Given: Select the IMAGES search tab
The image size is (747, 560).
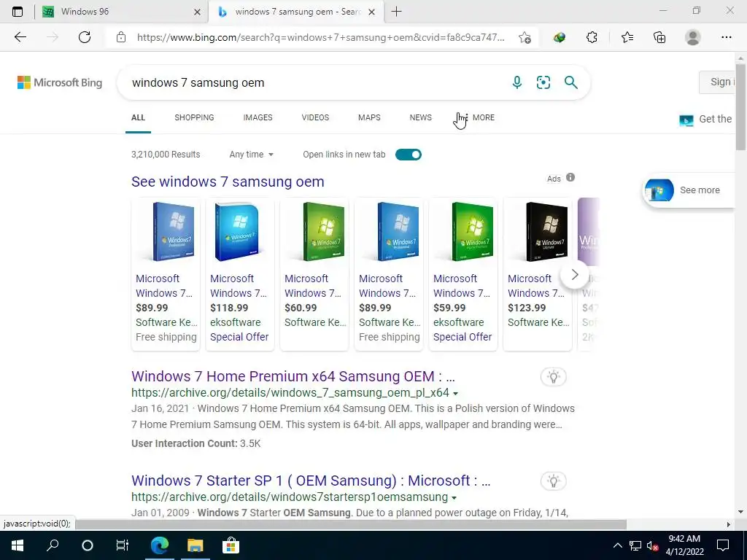Looking at the screenshot, I should pos(258,117).
